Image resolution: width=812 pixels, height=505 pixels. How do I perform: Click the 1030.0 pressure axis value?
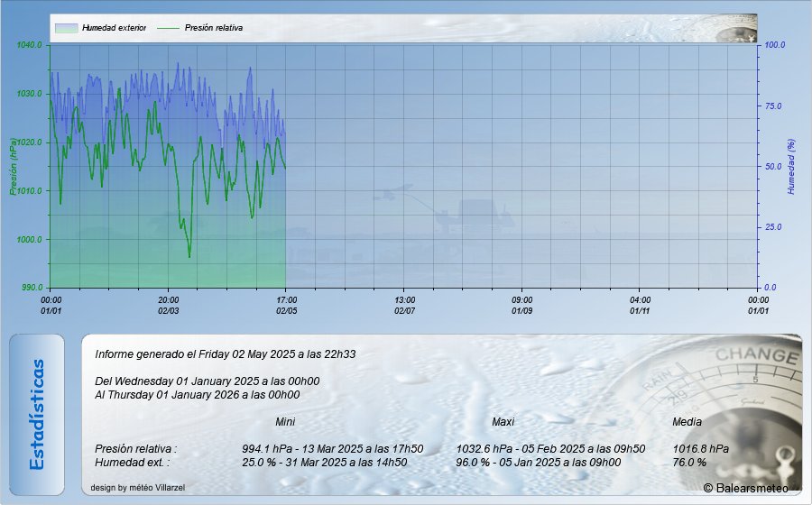[29, 94]
